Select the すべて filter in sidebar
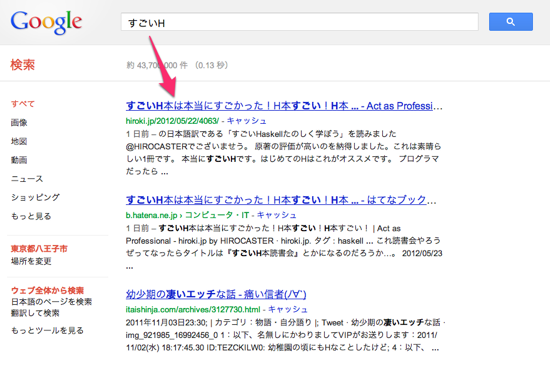 click(x=23, y=104)
